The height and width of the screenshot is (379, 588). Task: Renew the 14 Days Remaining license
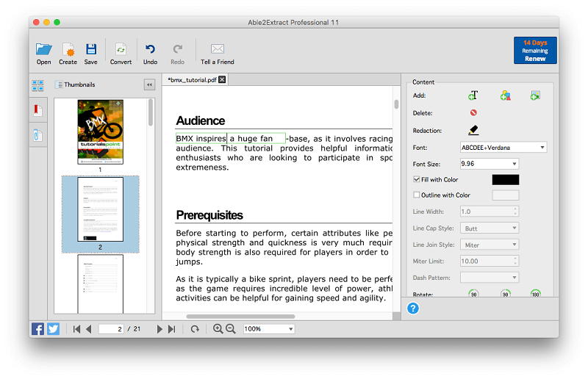(535, 50)
